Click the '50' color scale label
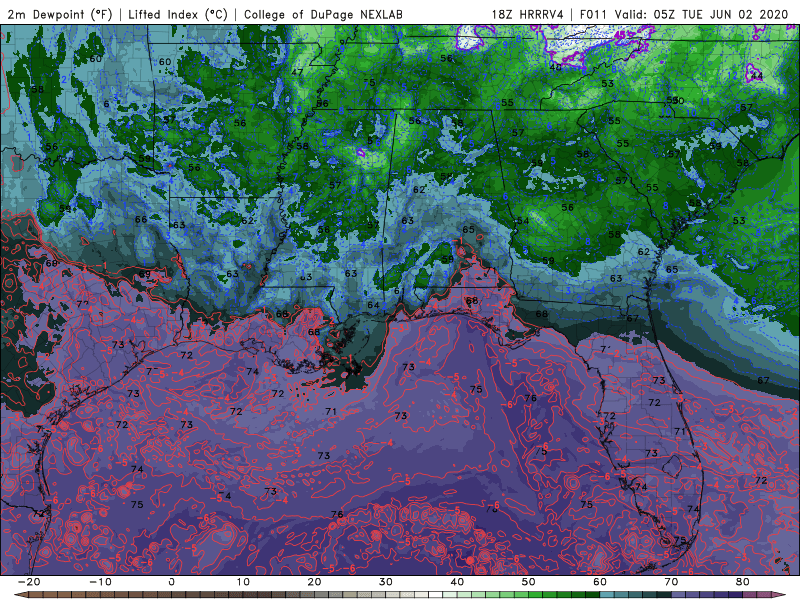This screenshot has width=800, height=600. pos(529,582)
